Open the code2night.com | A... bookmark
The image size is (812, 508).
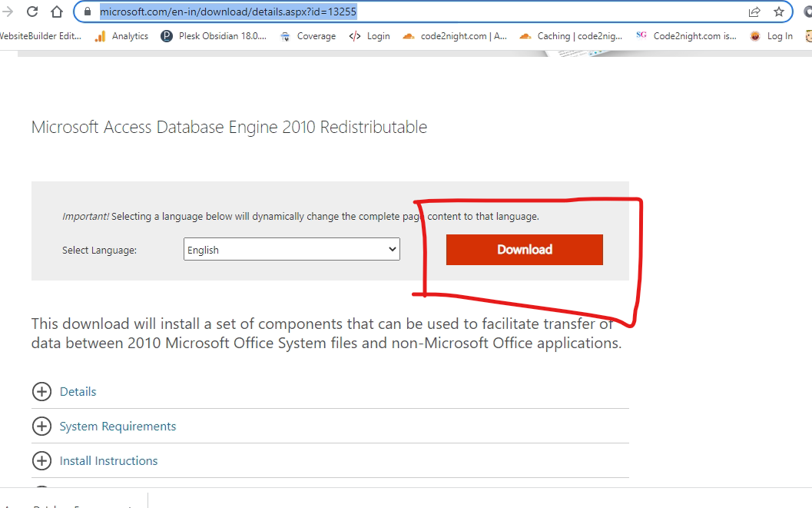pos(455,35)
